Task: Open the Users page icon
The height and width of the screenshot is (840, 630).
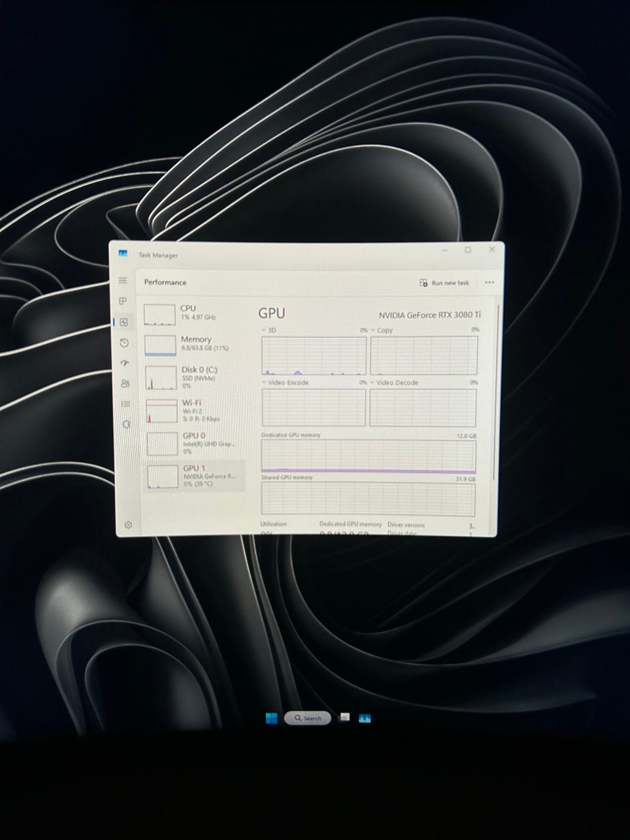Action: pyautogui.click(x=125, y=383)
